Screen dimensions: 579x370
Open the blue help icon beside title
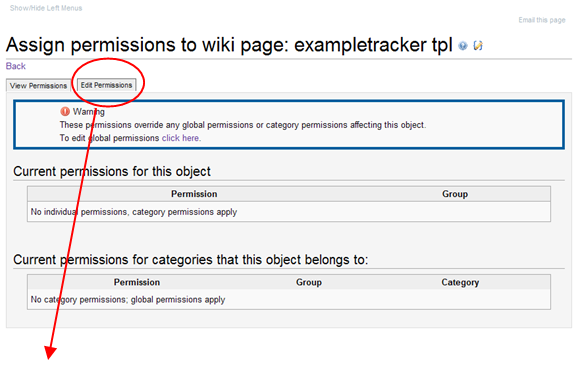pos(463,46)
